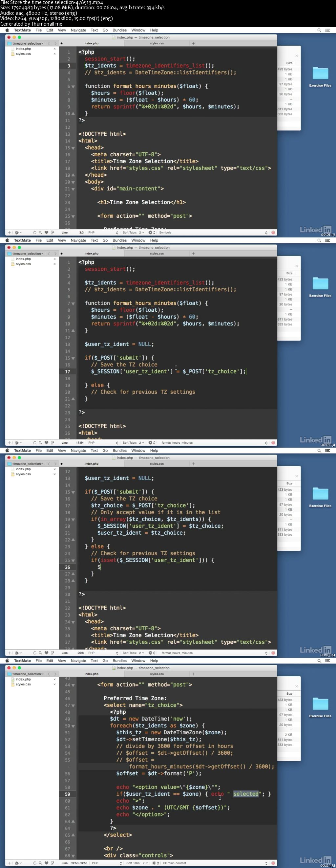Close index.php via its x in the 00:03:41 file browser
The width and height of the screenshot is (336, 868).
pyautogui.click(x=54, y=469)
